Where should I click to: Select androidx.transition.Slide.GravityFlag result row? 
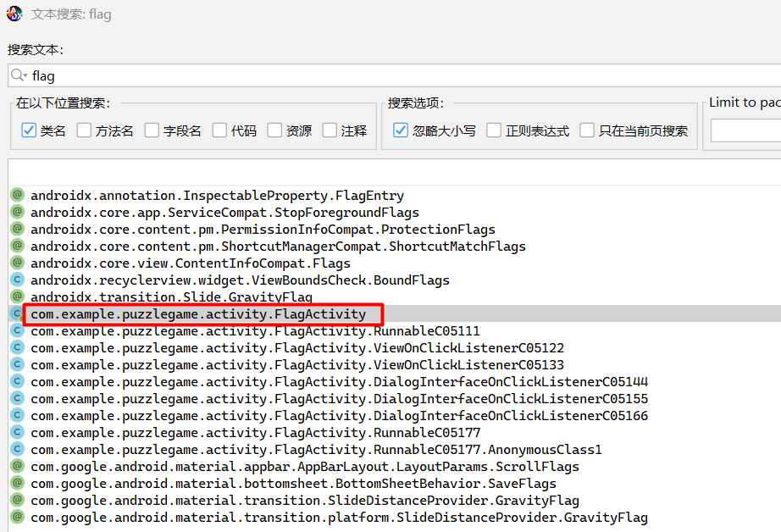point(171,297)
